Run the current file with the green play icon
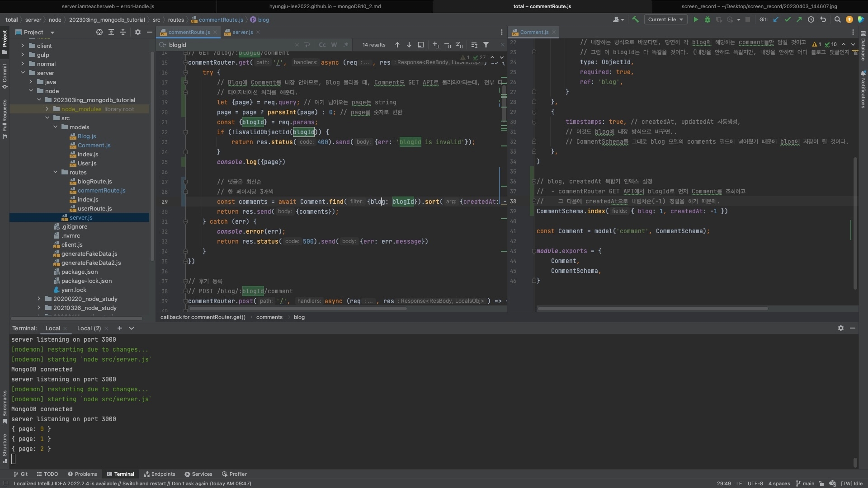868x488 pixels. 696,19
